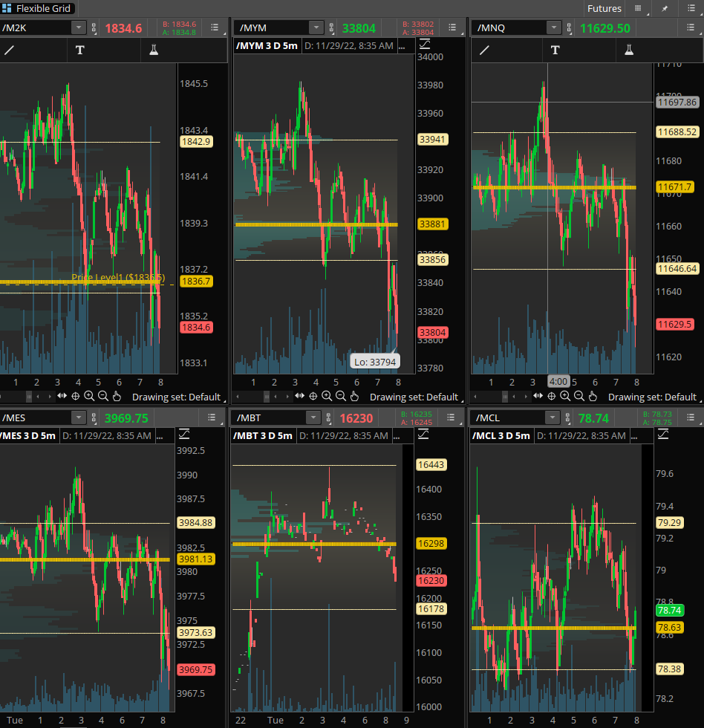This screenshot has height=728, width=704.
Task: Select the line drawing tool in /M2K panel
Action: tap(9, 51)
